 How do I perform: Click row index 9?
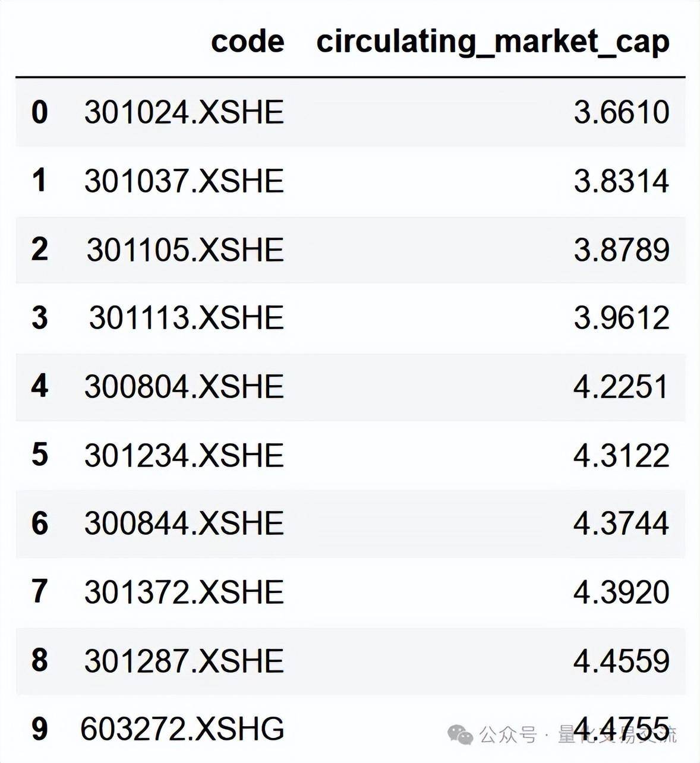39,729
